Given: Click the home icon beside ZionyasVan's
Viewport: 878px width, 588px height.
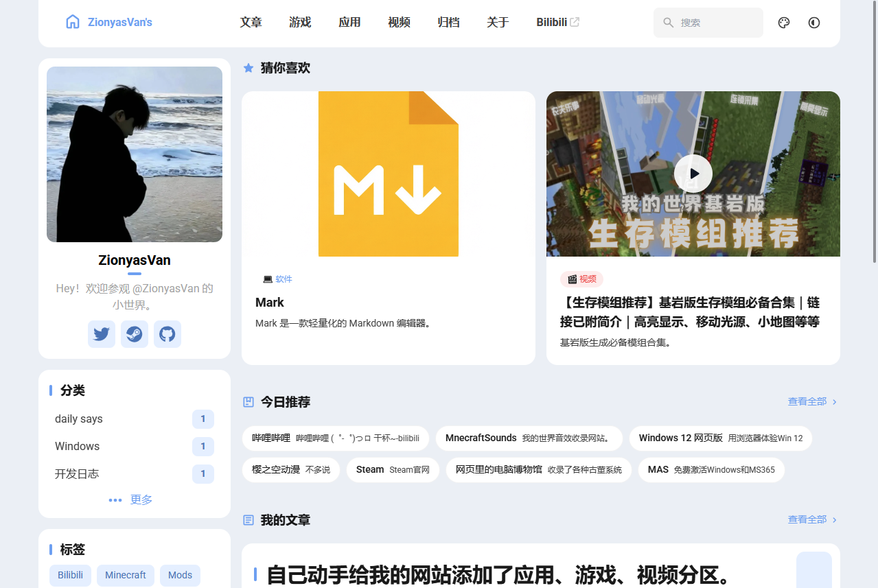Looking at the screenshot, I should [x=73, y=22].
